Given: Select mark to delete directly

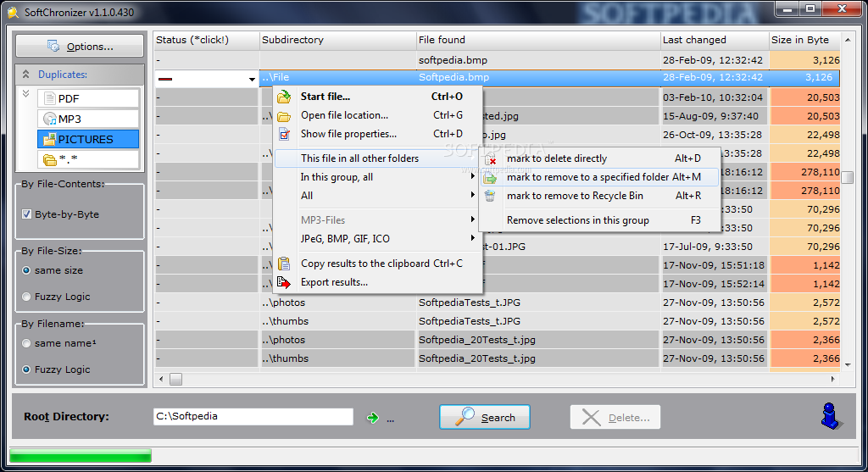Looking at the screenshot, I should pos(599,158).
